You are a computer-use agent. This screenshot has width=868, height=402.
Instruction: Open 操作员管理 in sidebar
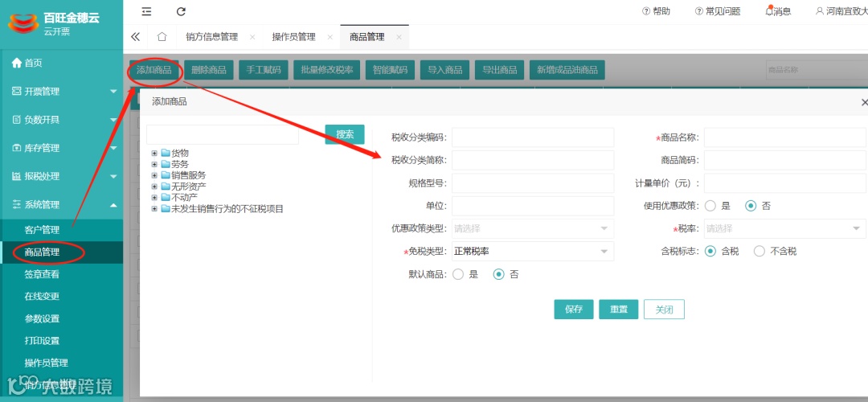(x=61, y=363)
